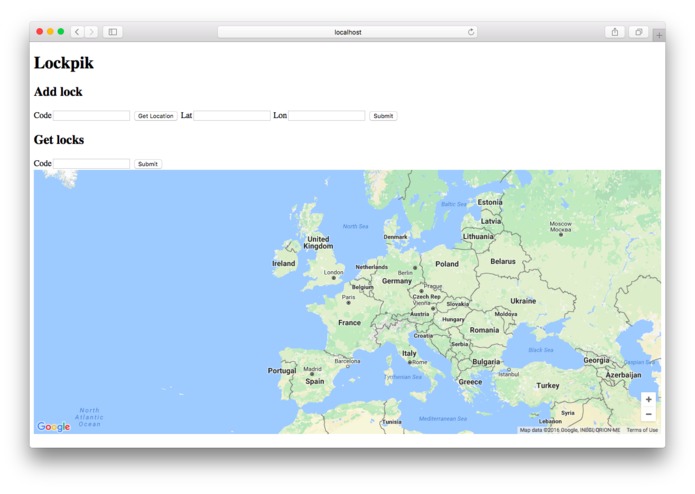Click the Latvia label on the map
Screen dimensions: 695x494
click(x=491, y=221)
